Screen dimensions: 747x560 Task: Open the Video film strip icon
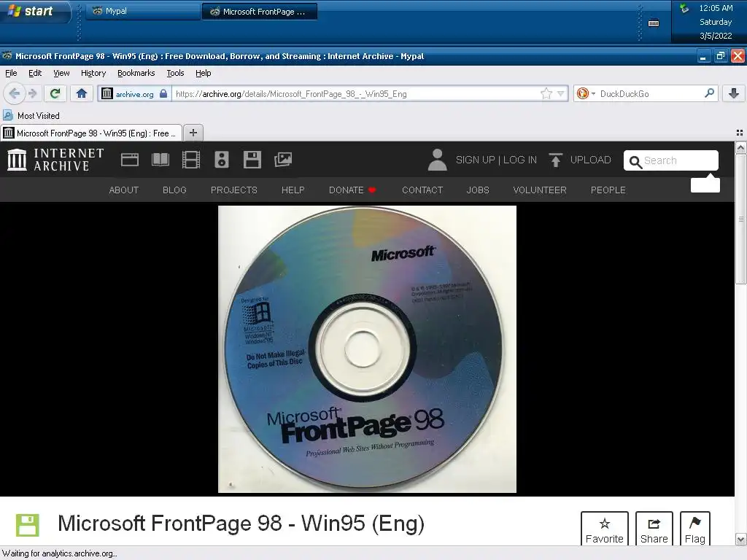click(x=191, y=160)
